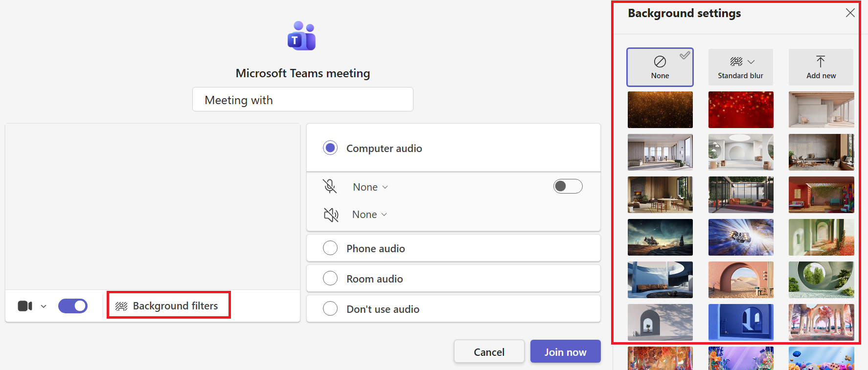Open the microphone None dropdown

370,187
